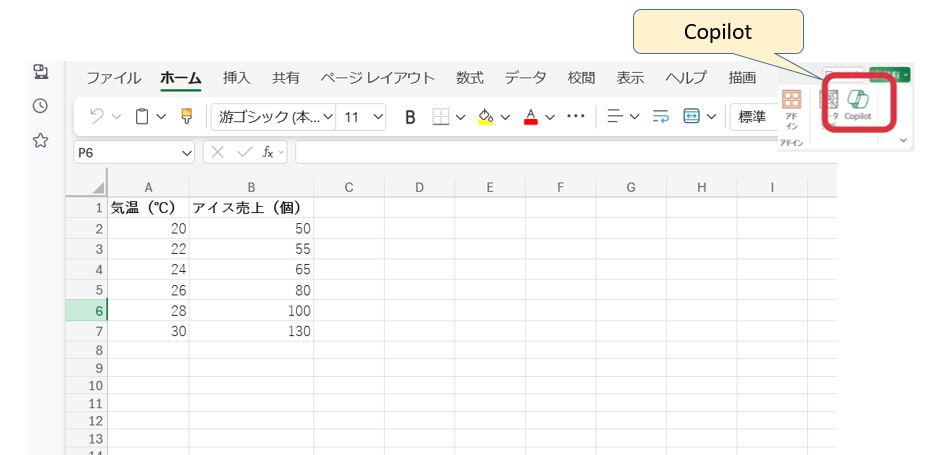
Task: Click the top sidebar device icon
Action: (x=40, y=72)
